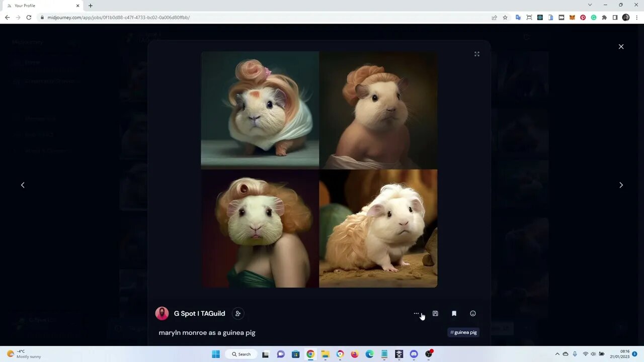Open G Spot | TAGuild profile name

tap(199, 313)
